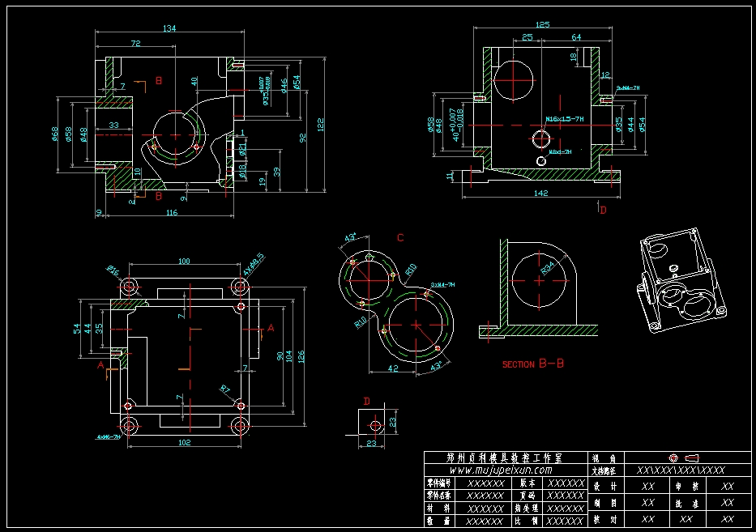The width and height of the screenshot is (756, 532).
Task: Select the "ø68" diameter dimension
Action: [x=55, y=134]
